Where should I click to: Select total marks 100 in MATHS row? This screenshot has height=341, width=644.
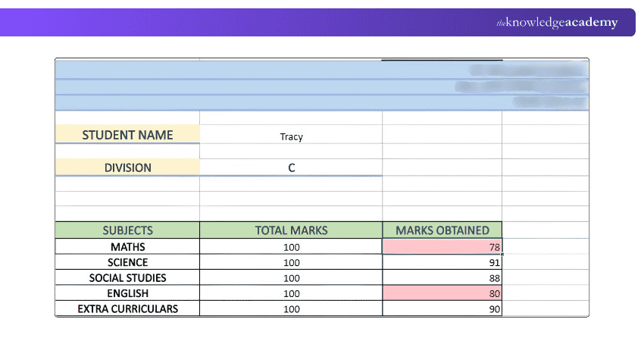click(291, 247)
